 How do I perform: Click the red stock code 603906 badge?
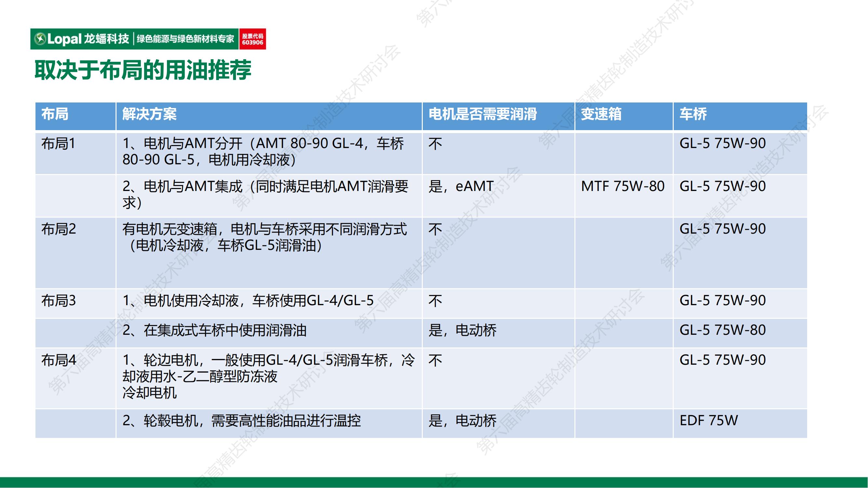pyautogui.click(x=252, y=39)
